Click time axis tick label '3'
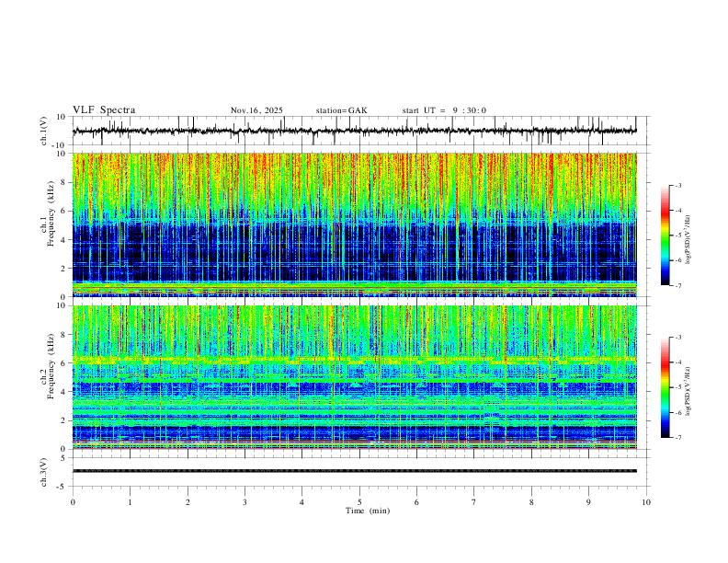The width and height of the screenshot is (728, 563). point(245,502)
